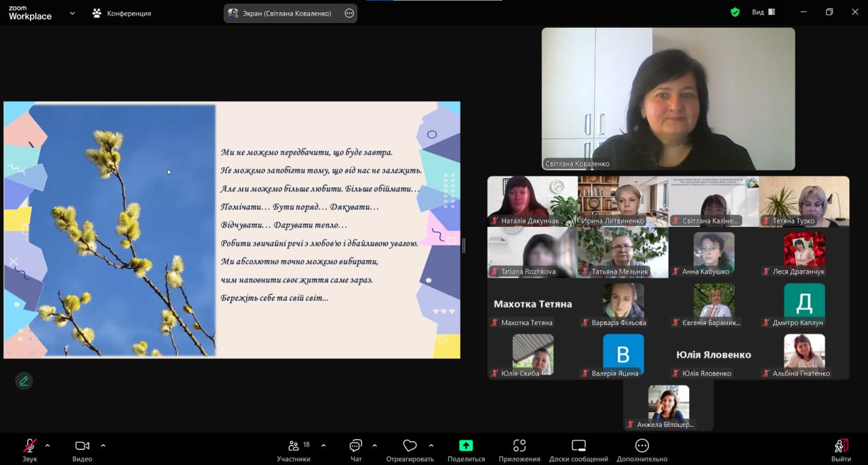Toggle the Видео camera
Viewport: 868px width, 465px height.
82,450
